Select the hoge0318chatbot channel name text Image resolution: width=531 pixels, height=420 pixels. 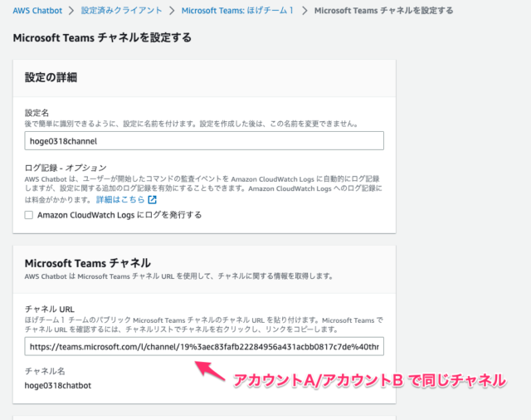click(x=58, y=385)
